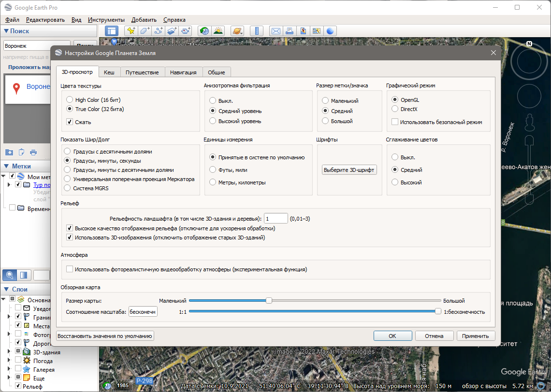The height and width of the screenshot is (392, 551).
Task: Enable photorealistic atmosphere checkbox
Action: 70,269
